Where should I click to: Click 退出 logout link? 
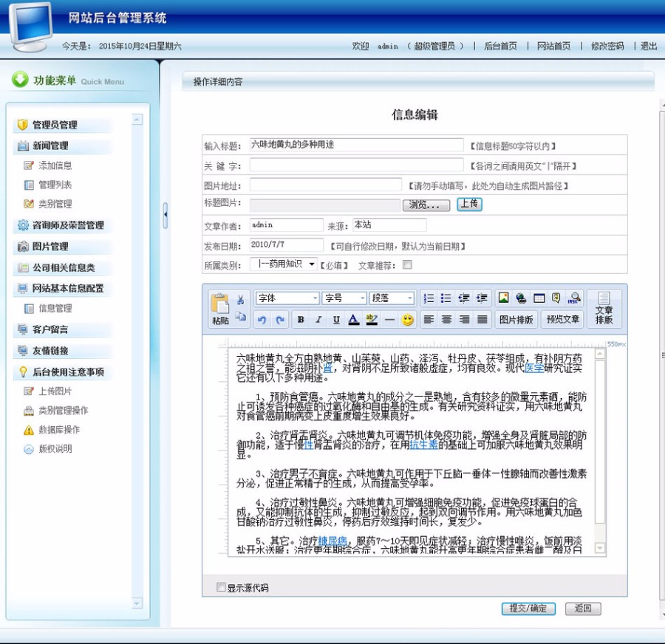[x=649, y=46]
